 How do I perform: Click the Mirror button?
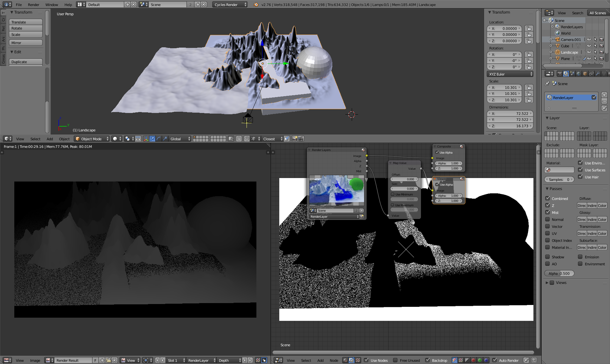tap(26, 43)
